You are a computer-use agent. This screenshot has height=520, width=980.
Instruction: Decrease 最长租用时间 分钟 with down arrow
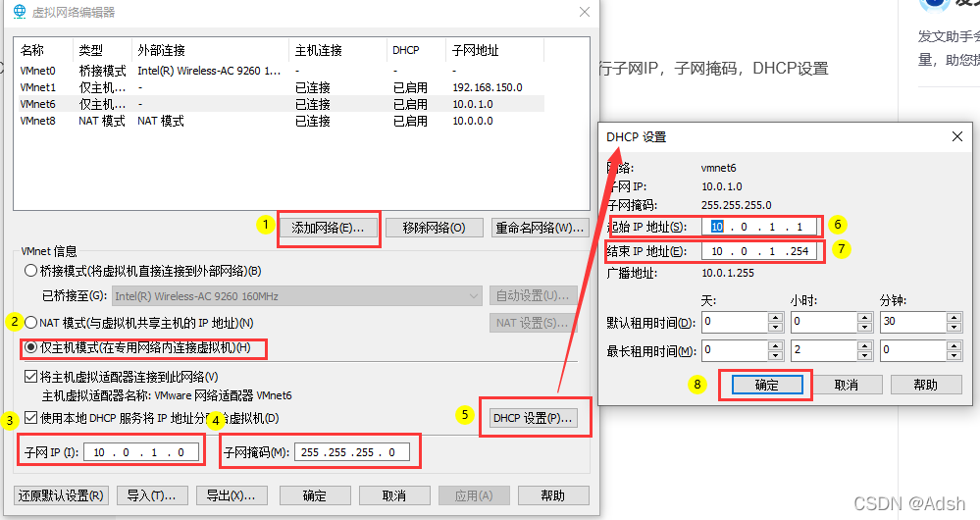point(954,355)
